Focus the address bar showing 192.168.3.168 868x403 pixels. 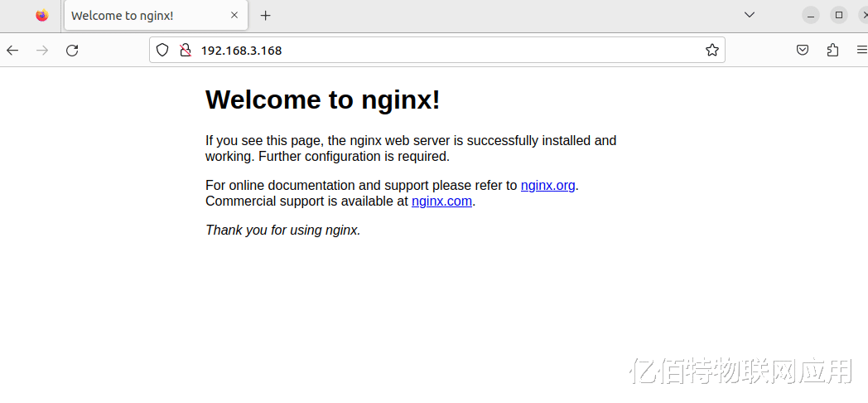(437, 51)
